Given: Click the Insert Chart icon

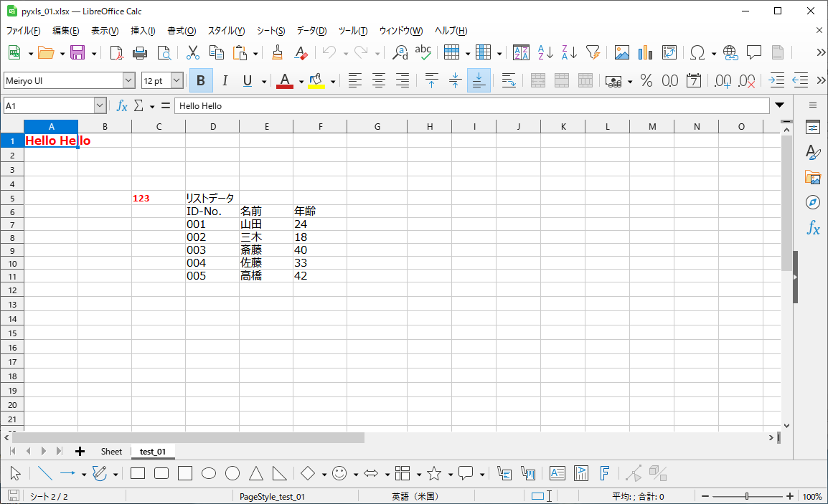Looking at the screenshot, I should 645,53.
